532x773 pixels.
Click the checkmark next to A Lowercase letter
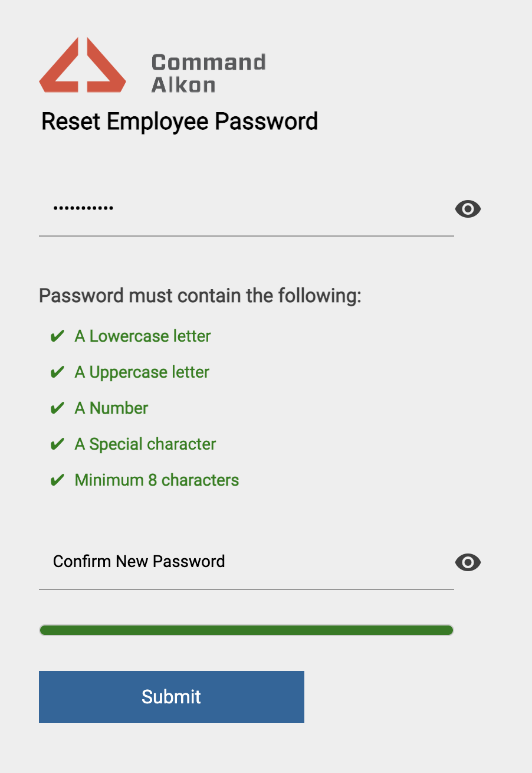coord(57,336)
